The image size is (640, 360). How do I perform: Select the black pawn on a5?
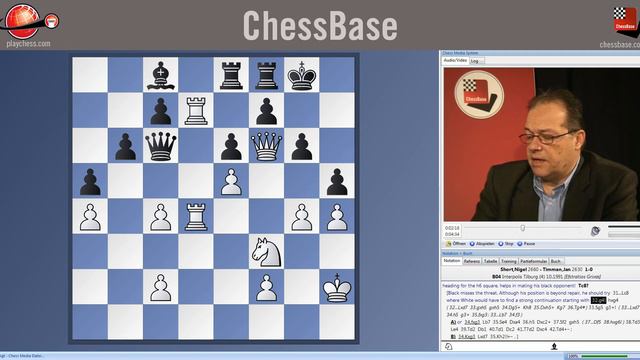pos(90,181)
